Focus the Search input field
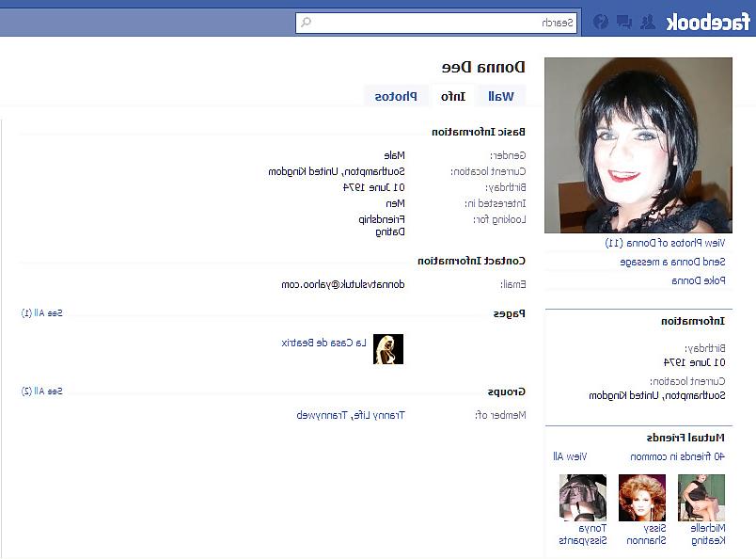The image size is (756, 559). 436,23
